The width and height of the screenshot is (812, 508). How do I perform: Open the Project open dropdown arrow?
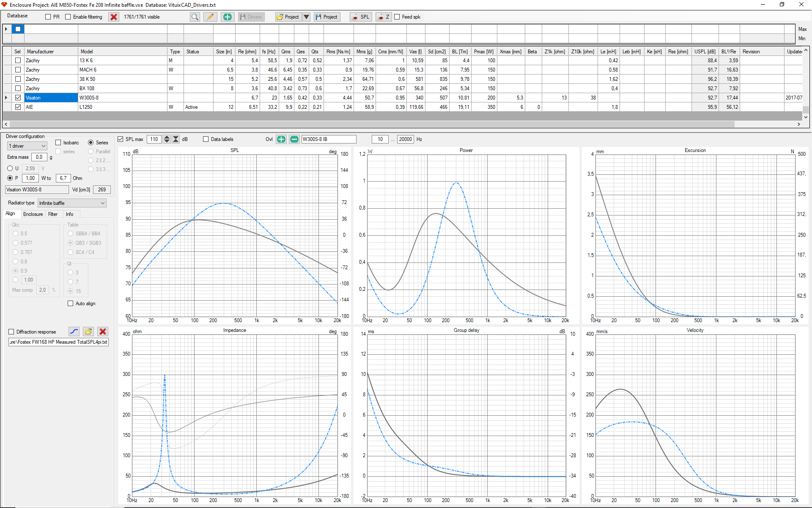pyautogui.click(x=307, y=17)
